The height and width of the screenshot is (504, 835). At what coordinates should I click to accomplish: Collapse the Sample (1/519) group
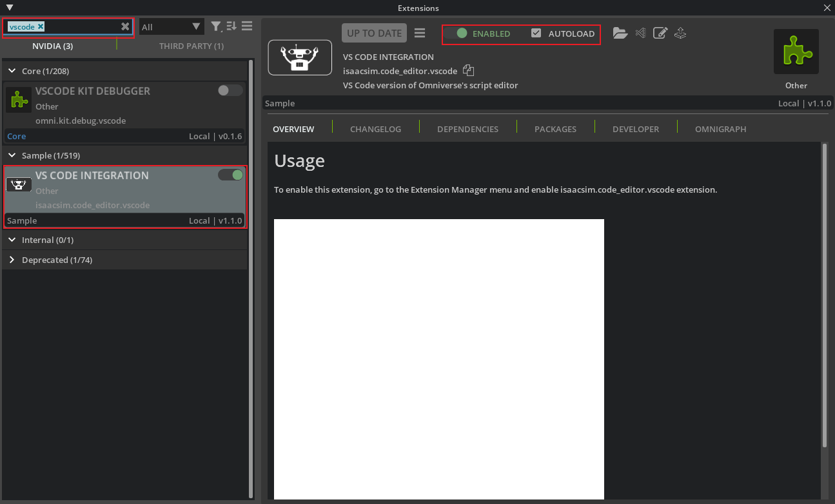coord(12,155)
